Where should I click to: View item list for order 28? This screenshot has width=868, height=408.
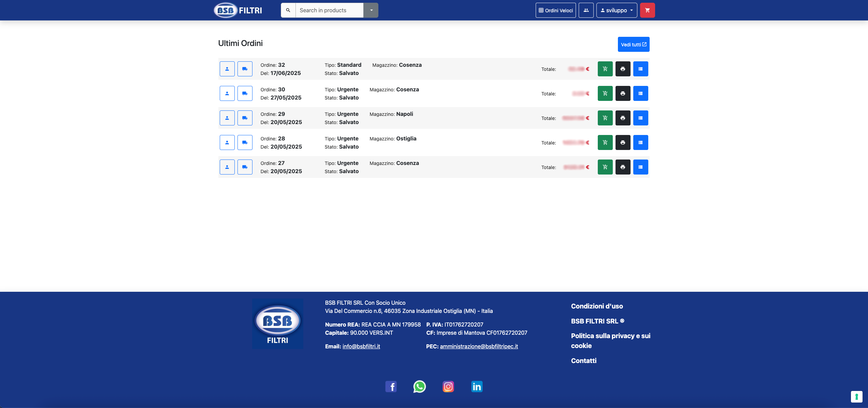click(640, 142)
